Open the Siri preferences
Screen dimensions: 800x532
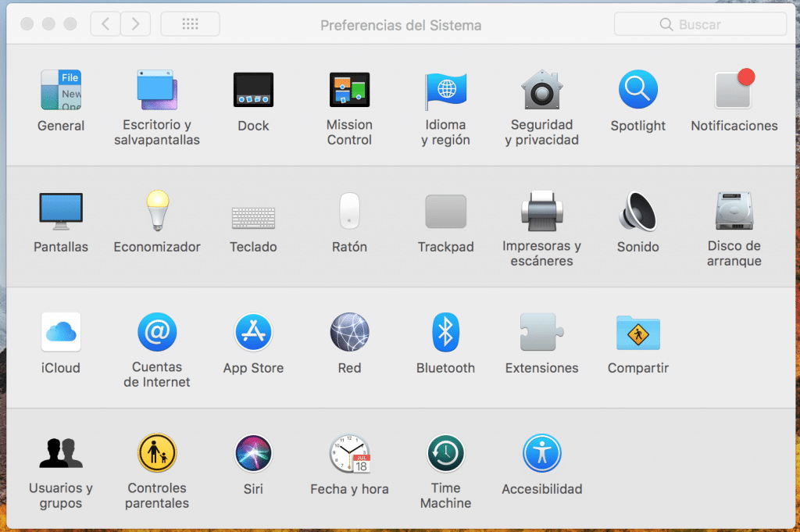coord(253,453)
